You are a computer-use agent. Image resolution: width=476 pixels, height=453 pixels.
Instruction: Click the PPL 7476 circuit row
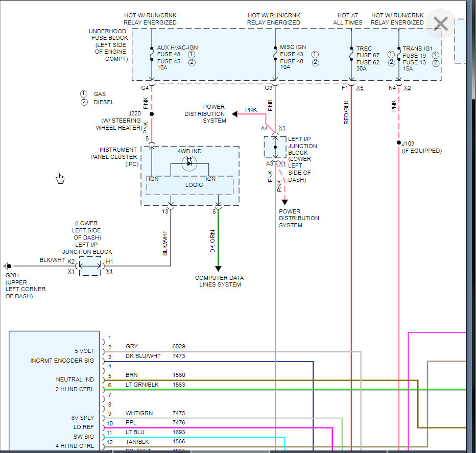tap(155, 423)
